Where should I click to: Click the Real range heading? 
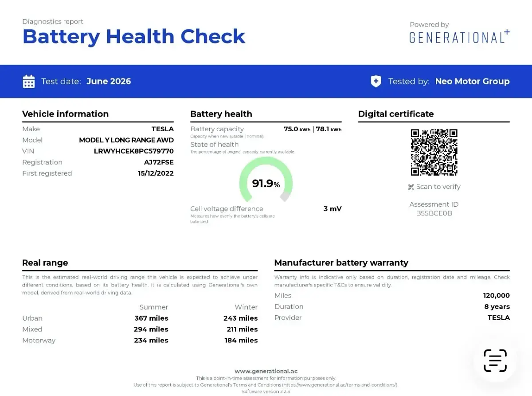(x=45, y=263)
